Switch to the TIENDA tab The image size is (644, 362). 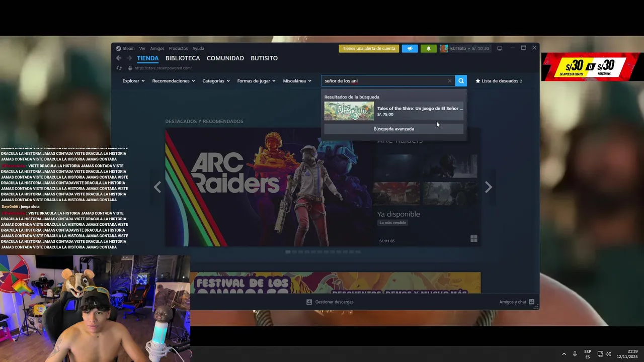click(x=147, y=58)
